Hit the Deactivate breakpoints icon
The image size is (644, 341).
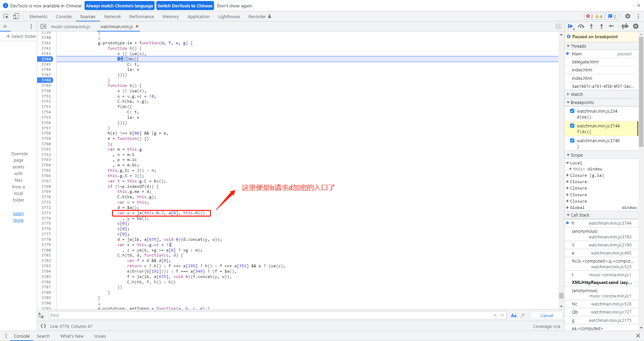pos(625,26)
